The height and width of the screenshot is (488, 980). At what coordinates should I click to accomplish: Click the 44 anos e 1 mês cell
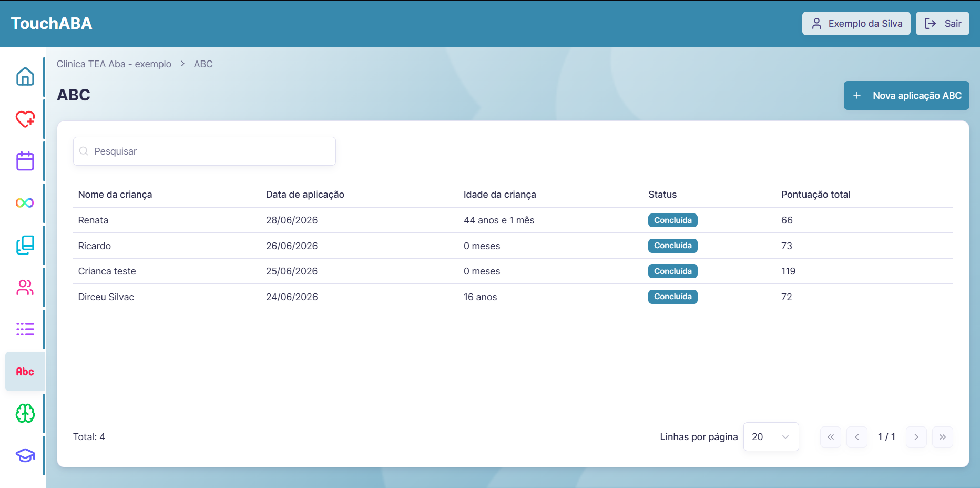point(499,220)
